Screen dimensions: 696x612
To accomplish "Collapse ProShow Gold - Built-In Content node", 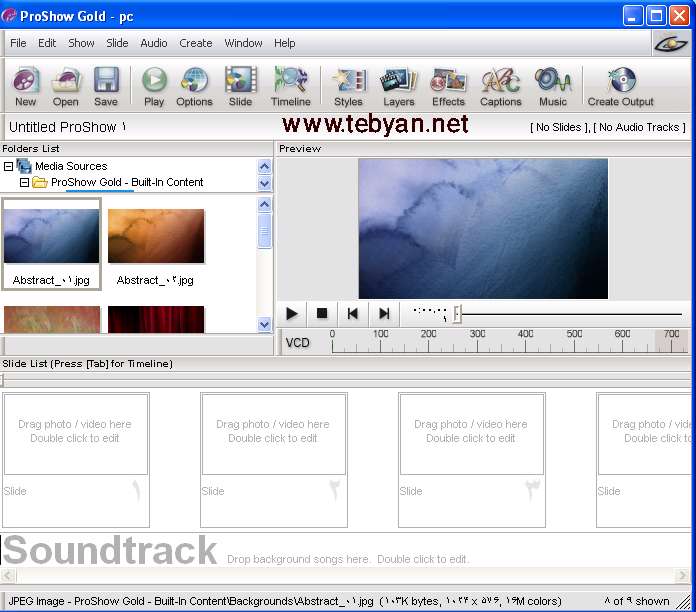I will click(24, 182).
